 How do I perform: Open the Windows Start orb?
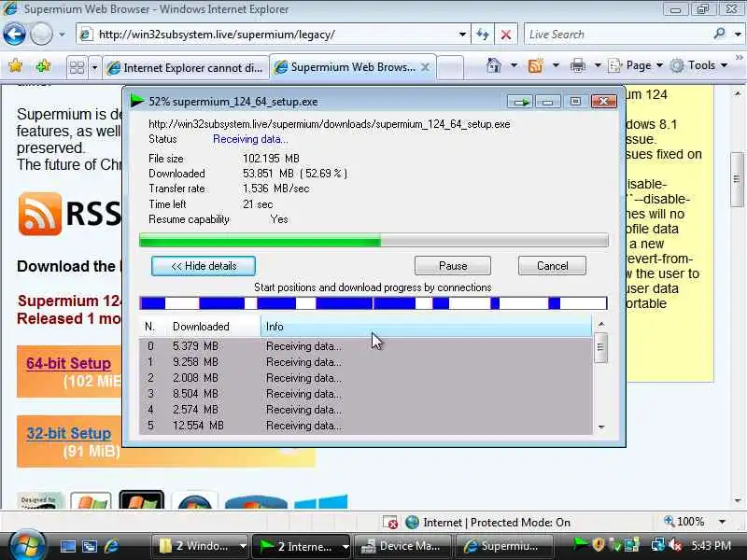[x=27, y=546]
